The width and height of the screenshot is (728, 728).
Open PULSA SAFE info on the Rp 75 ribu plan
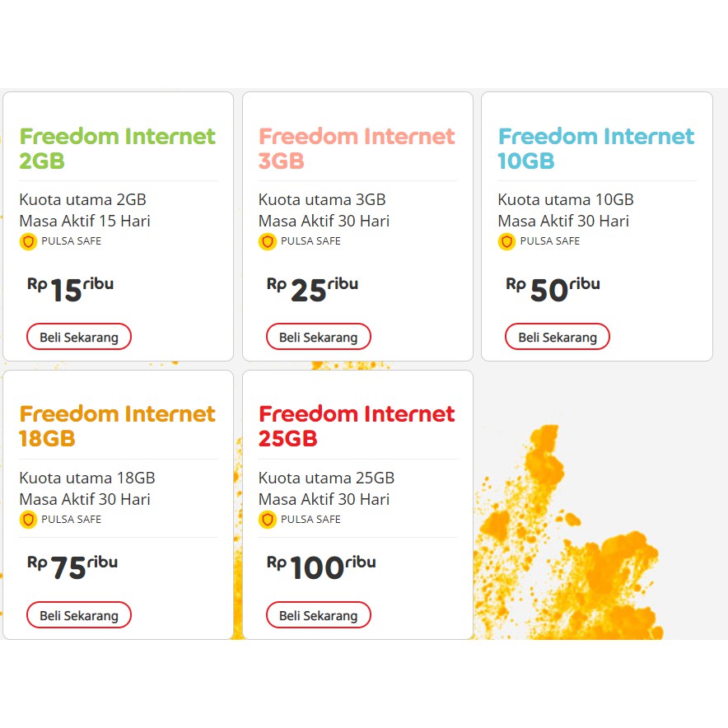(62, 520)
